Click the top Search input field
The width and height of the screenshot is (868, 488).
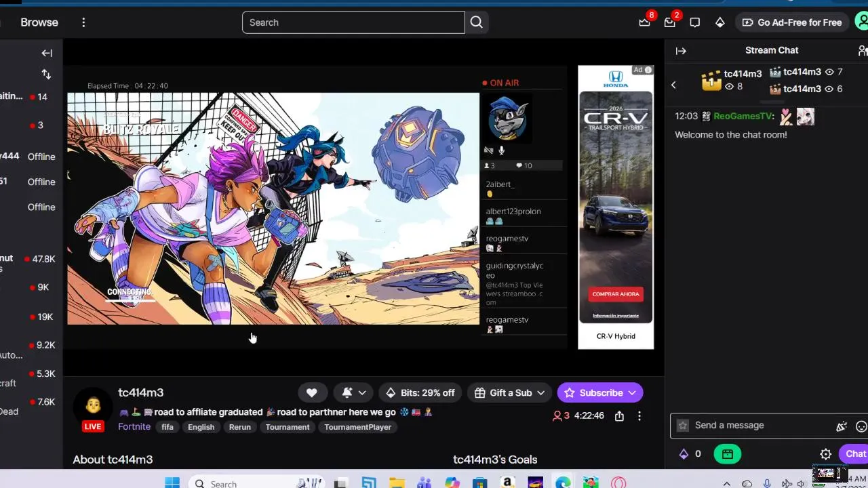353,22
